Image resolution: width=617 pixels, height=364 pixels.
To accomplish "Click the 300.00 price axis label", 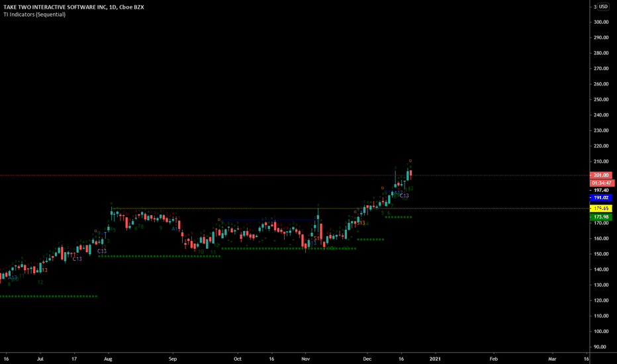I will (x=601, y=22).
